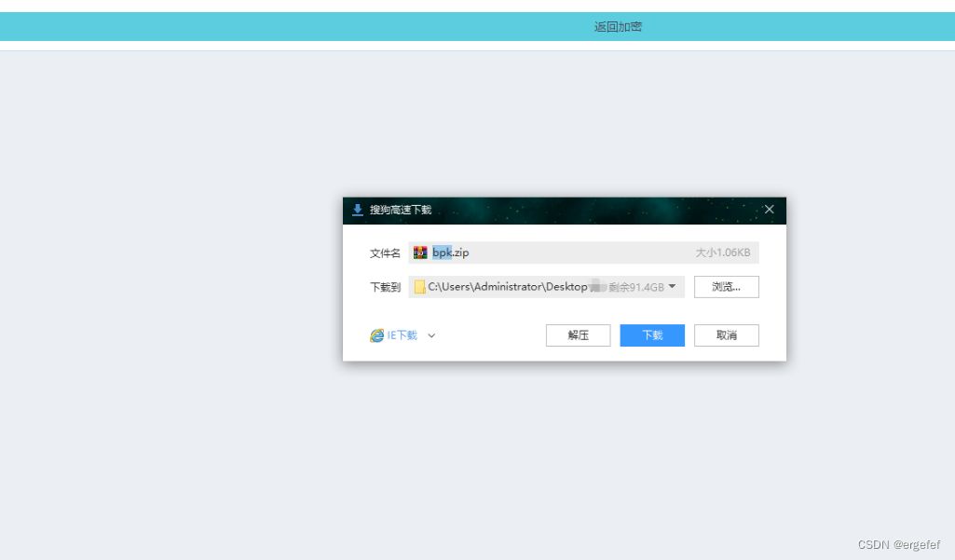Image resolution: width=955 pixels, height=560 pixels.
Task: Click the Internet Explorer icon next to IE下载
Action: [375, 335]
